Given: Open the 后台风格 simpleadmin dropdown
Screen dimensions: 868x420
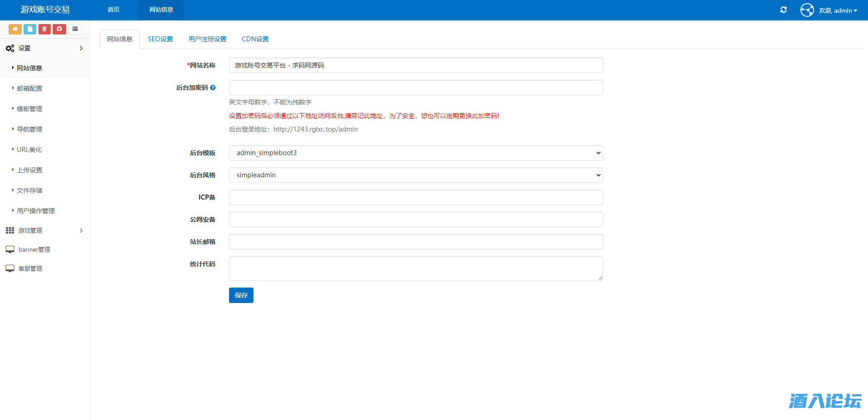Looking at the screenshot, I should (x=415, y=175).
